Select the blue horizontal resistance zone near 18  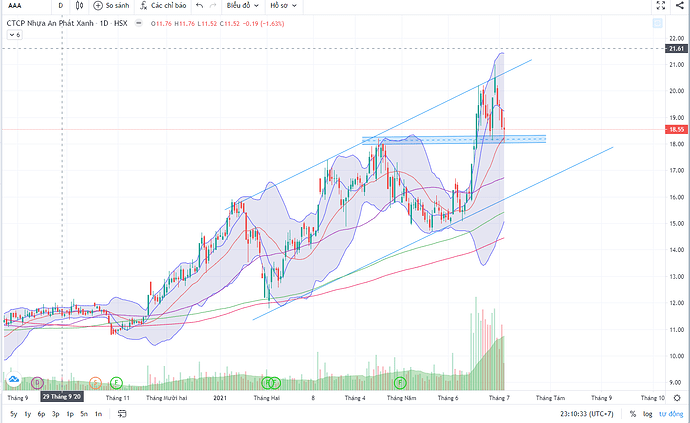[x=454, y=140]
